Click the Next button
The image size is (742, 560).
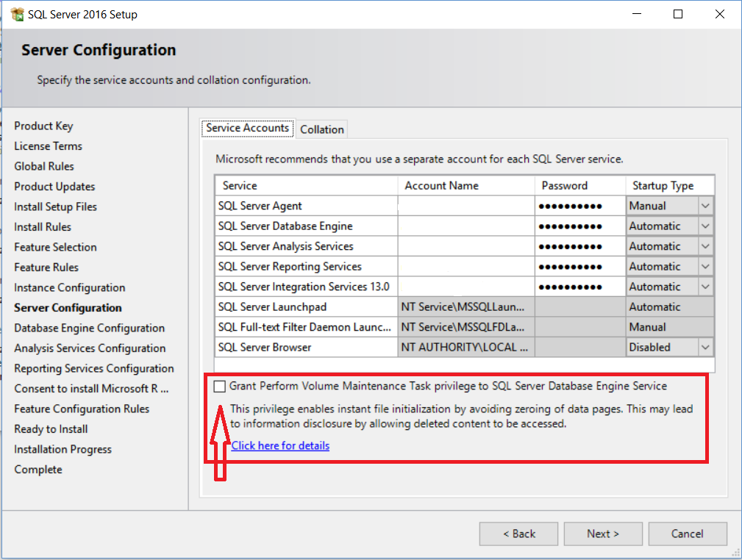(602, 534)
